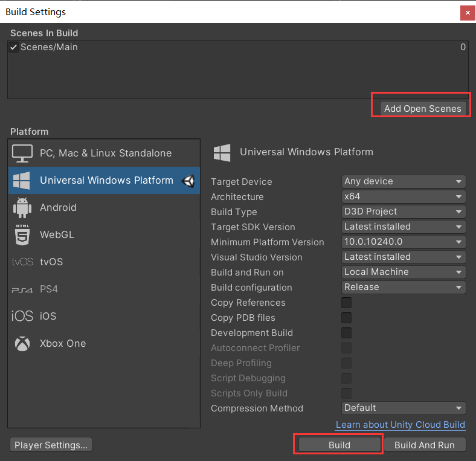The width and height of the screenshot is (476, 461).
Task: Open the Target SDK Version dropdown
Action: (404, 227)
